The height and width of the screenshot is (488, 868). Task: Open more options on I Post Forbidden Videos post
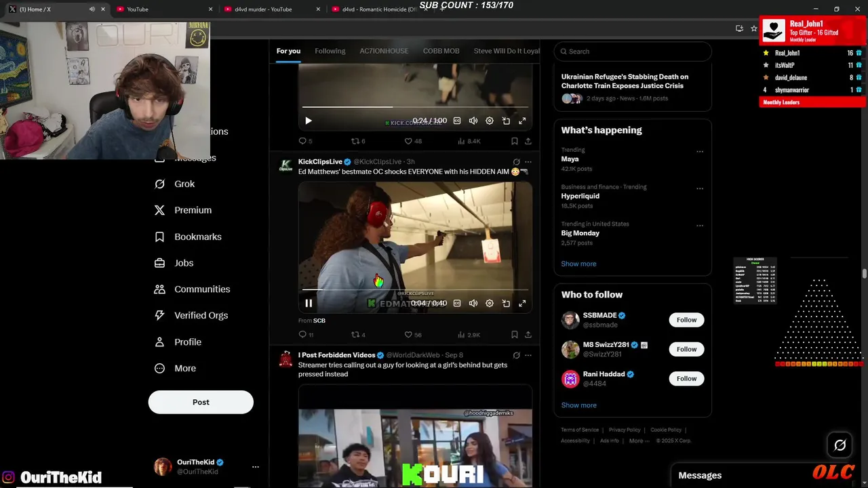pyautogui.click(x=528, y=355)
